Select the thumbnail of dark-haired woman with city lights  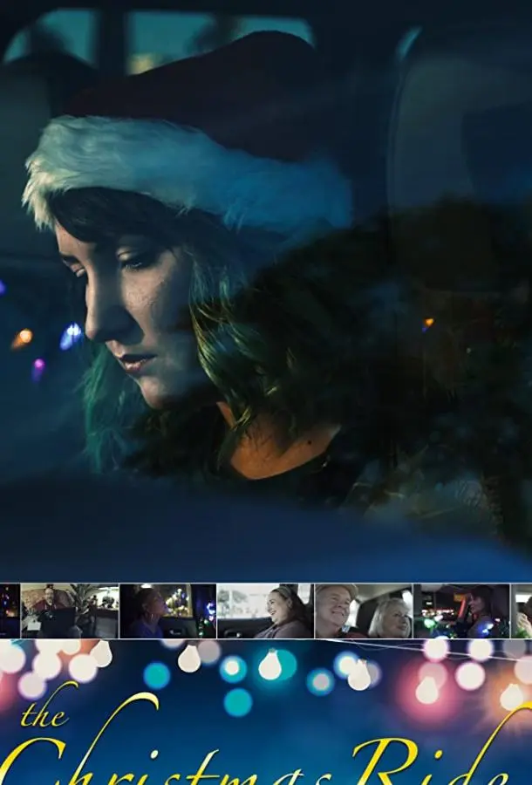461,611
